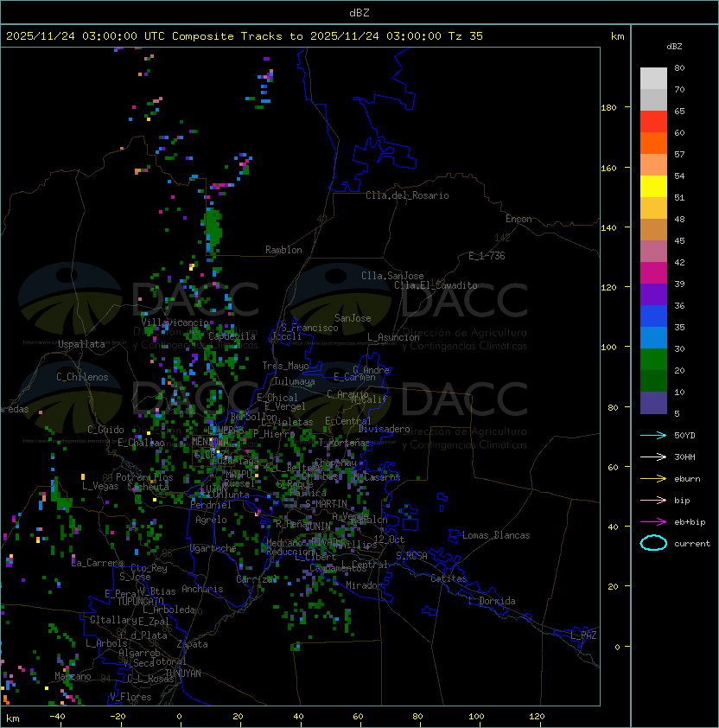Click the 100 km vertical axis tick

(x=608, y=348)
